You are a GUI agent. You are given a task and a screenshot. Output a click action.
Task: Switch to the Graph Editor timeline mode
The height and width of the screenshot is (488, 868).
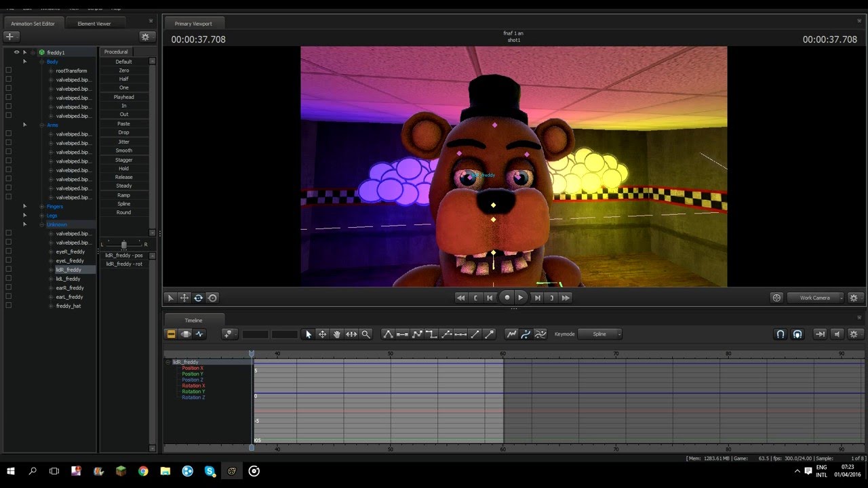tap(199, 334)
